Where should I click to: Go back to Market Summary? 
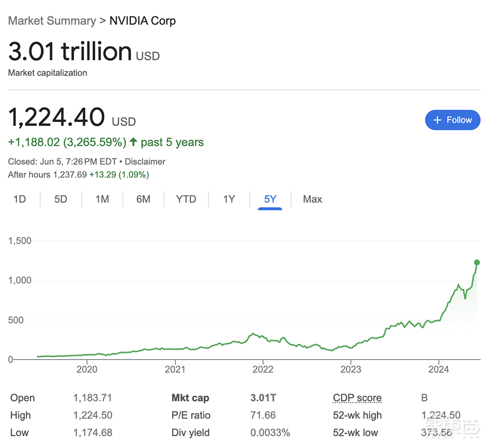click(x=51, y=21)
